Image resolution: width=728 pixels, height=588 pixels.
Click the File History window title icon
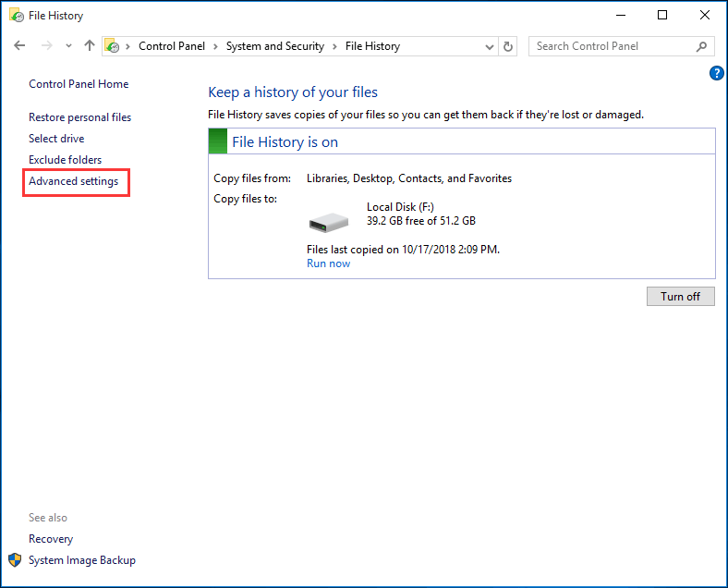click(16, 16)
